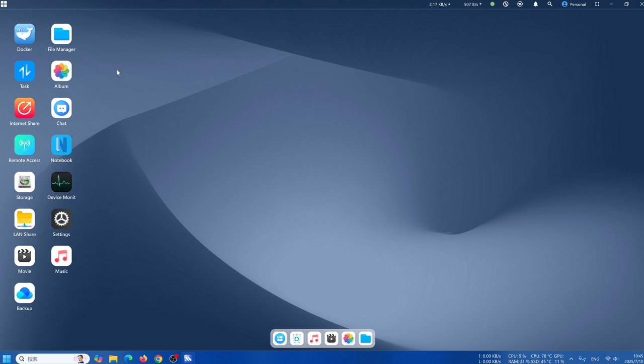Show hidden system tray icons

(571, 359)
